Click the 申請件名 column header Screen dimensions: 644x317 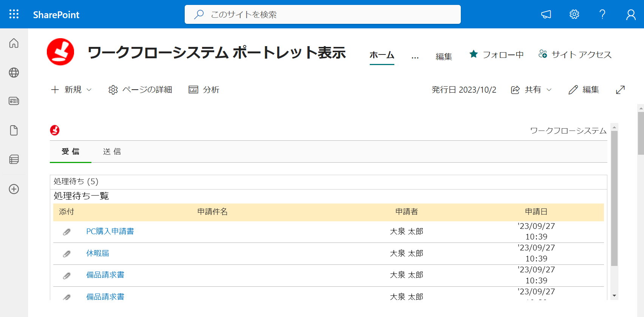[x=213, y=212]
